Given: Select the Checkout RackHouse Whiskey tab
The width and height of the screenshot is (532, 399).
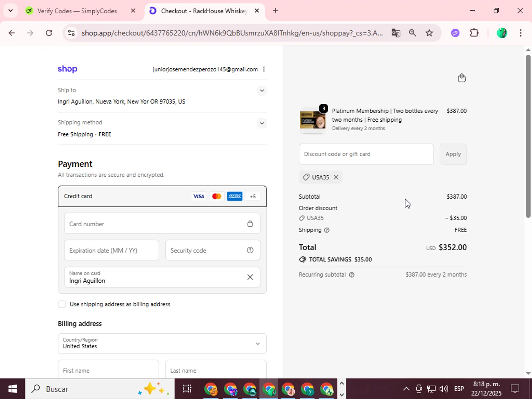Looking at the screenshot, I should tap(204, 11).
